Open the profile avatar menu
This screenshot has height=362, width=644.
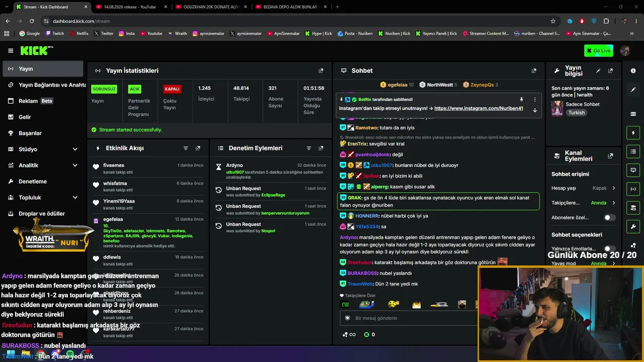pyautogui.click(x=625, y=50)
